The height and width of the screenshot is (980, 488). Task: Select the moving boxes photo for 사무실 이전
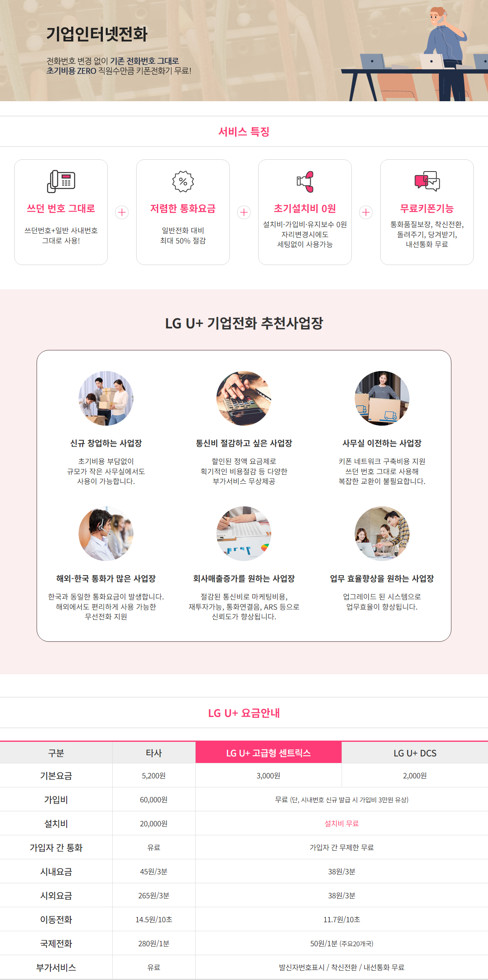(x=382, y=398)
